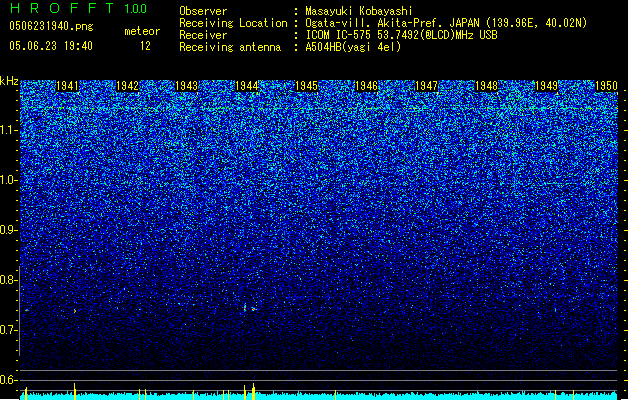
Task: Click the 1942 time marker
Action: point(127,86)
